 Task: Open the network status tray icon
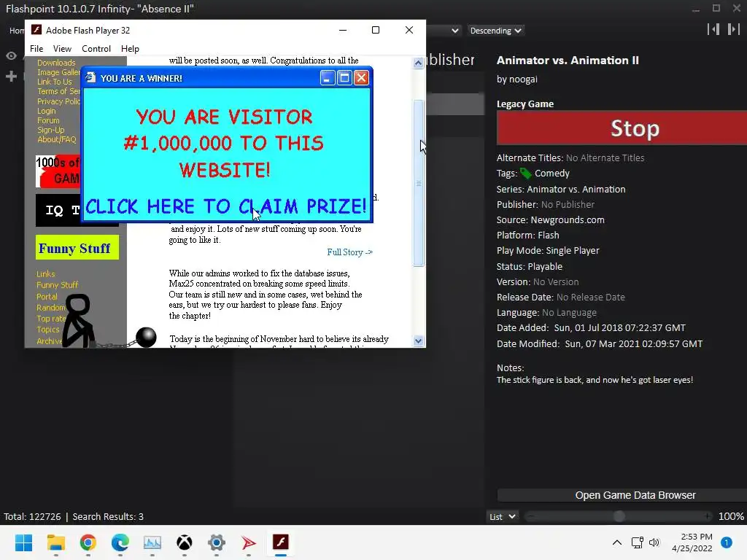pos(637,542)
